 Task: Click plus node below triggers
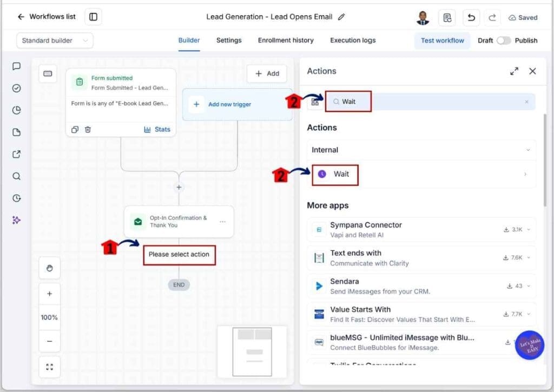tap(179, 187)
